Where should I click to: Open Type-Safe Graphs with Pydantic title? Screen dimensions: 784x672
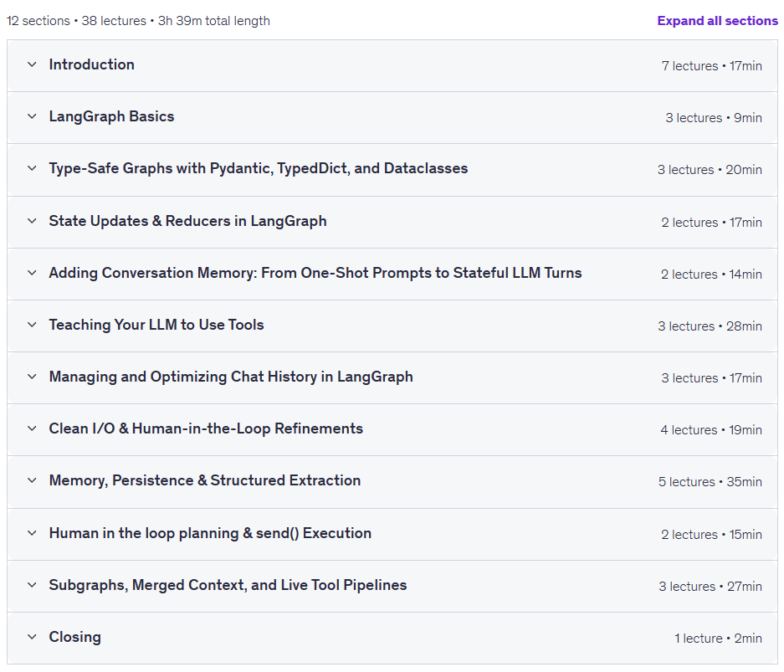(x=259, y=168)
